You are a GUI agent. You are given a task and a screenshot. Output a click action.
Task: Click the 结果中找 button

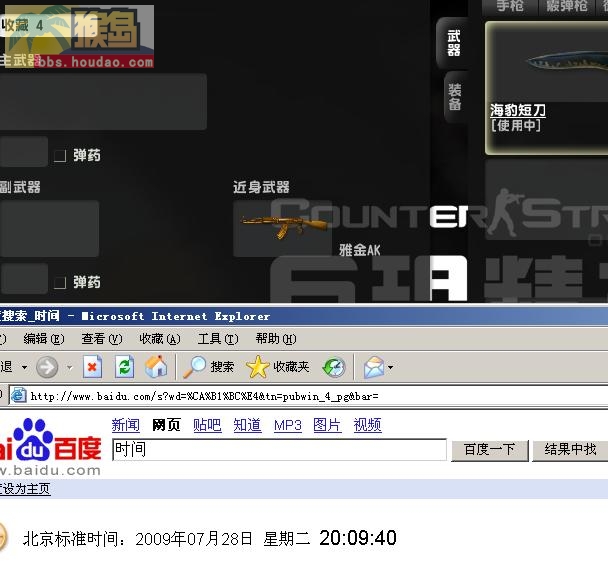pyautogui.click(x=570, y=450)
